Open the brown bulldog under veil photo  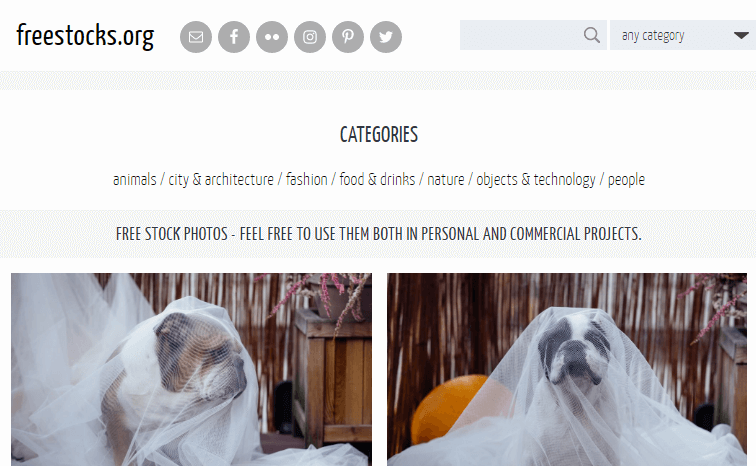point(191,370)
